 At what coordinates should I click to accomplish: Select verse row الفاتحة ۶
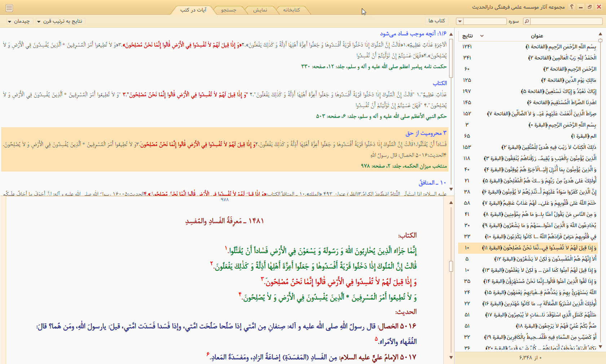click(528, 102)
